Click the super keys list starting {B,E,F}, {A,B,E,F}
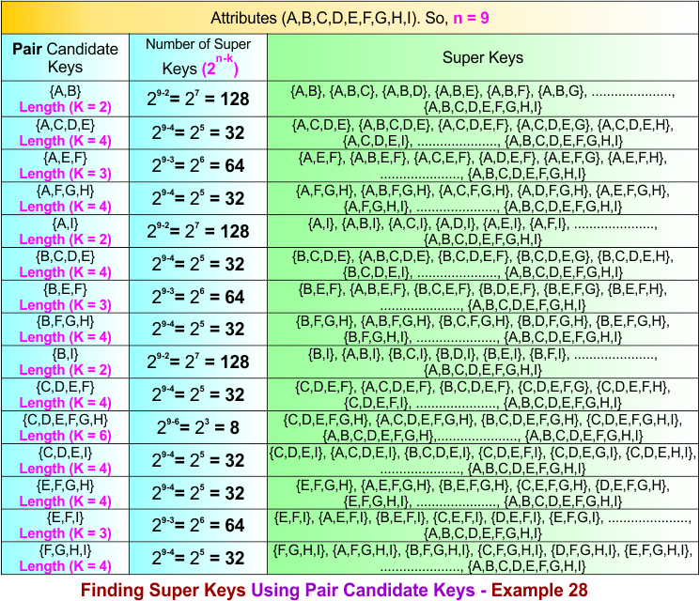 click(x=483, y=297)
